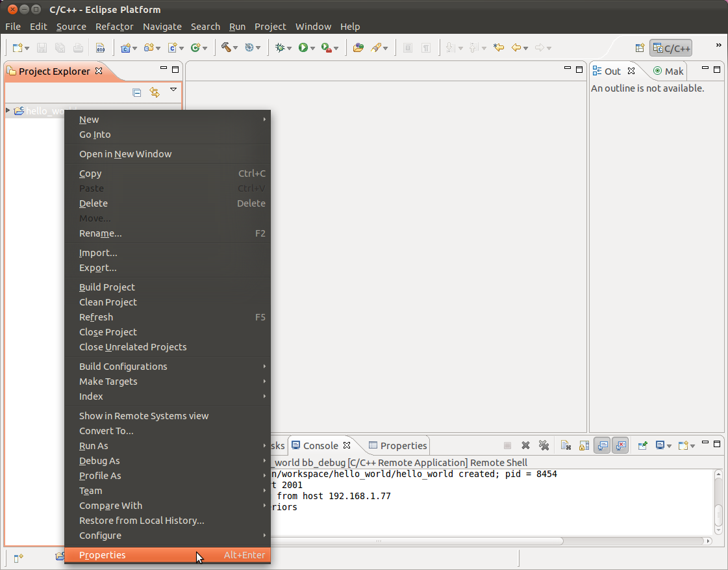
Task: Toggle show console when standard error changes
Action: [620, 445]
